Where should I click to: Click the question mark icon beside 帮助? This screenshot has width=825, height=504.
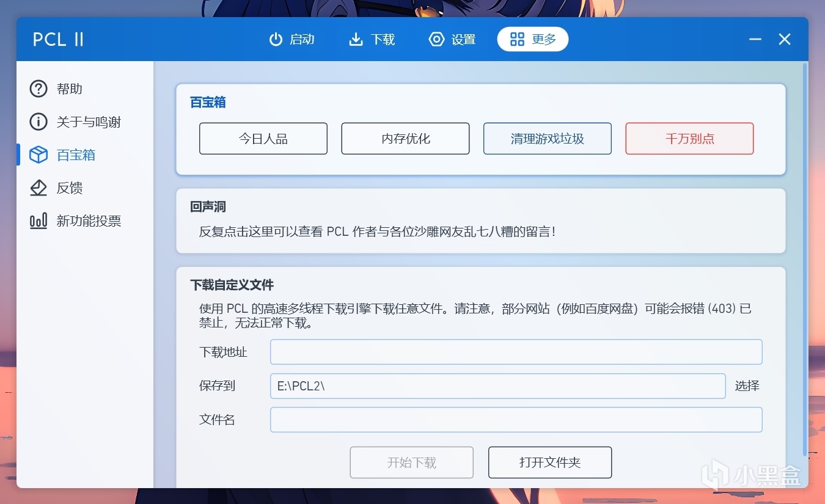point(38,89)
